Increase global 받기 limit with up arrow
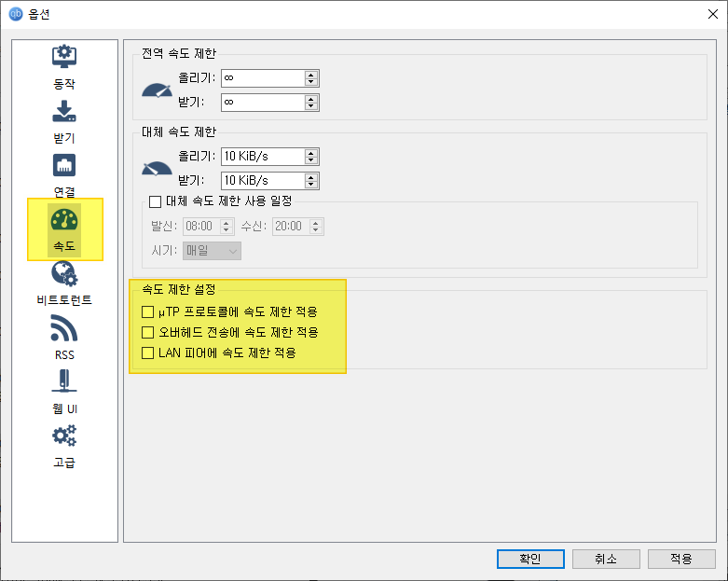The width and height of the screenshot is (728, 581). [311, 99]
